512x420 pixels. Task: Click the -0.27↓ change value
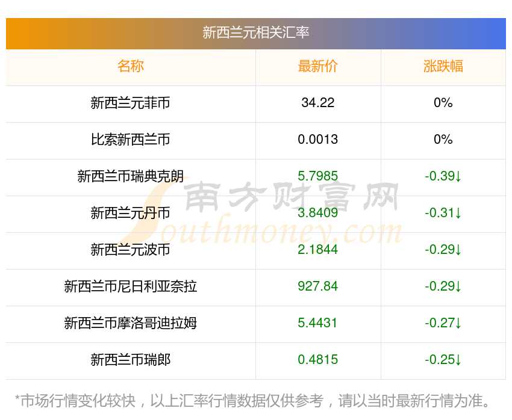[x=443, y=323]
